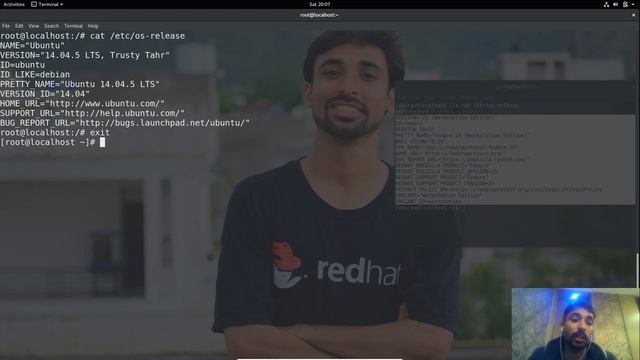Open the Activities overview
This screenshot has width=640, height=360.
[x=14, y=4]
